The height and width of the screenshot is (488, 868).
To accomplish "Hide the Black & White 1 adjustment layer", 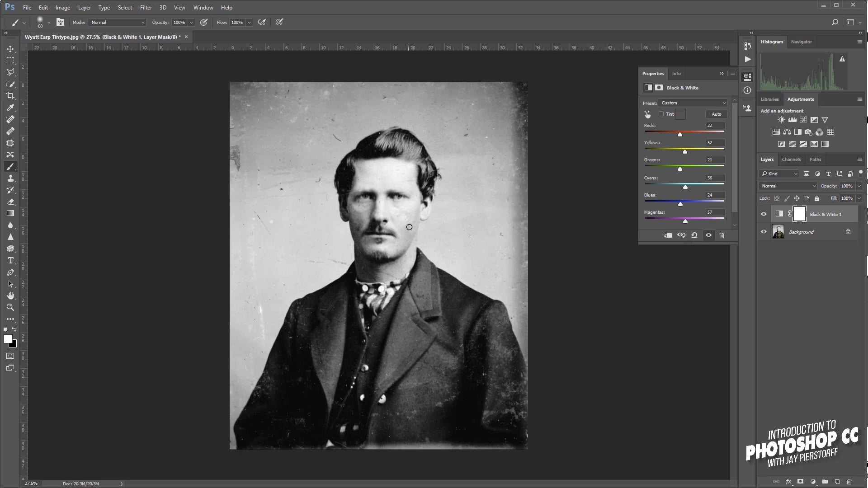I will (x=764, y=214).
